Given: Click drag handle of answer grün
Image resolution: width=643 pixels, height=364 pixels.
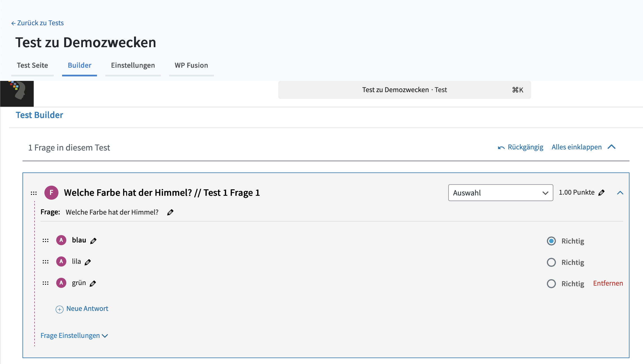Looking at the screenshot, I should [46, 283].
